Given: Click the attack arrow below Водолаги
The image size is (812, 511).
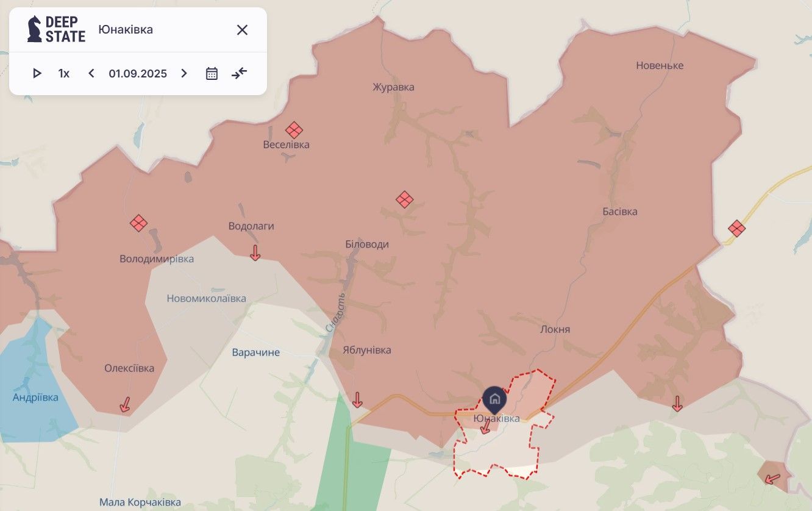Looking at the screenshot, I should pyautogui.click(x=255, y=252).
